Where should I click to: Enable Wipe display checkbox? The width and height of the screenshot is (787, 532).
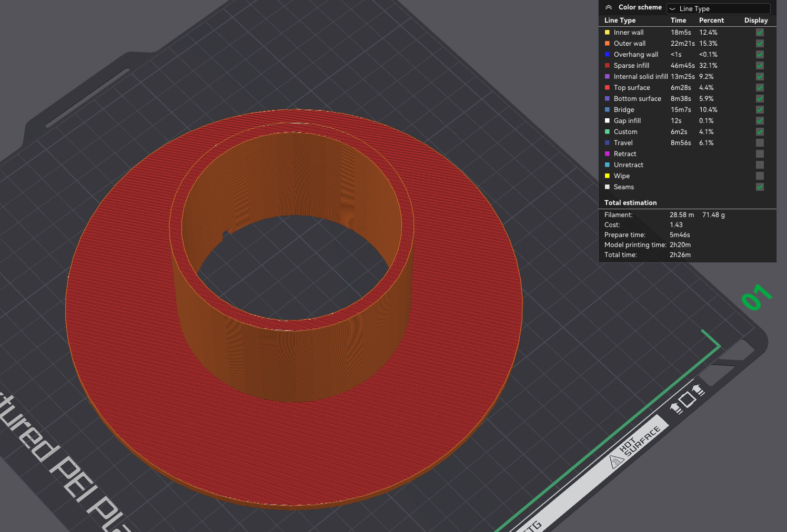(x=760, y=176)
